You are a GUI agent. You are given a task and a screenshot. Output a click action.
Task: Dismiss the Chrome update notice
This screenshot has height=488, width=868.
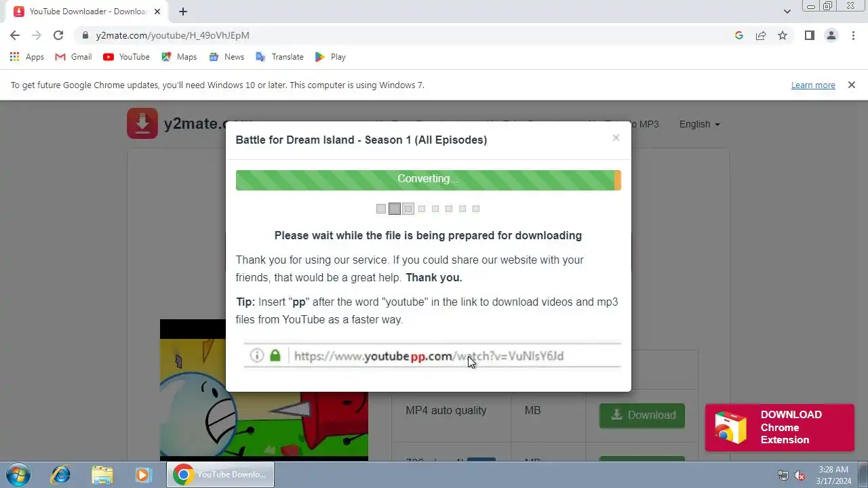[x=852, y=85]
